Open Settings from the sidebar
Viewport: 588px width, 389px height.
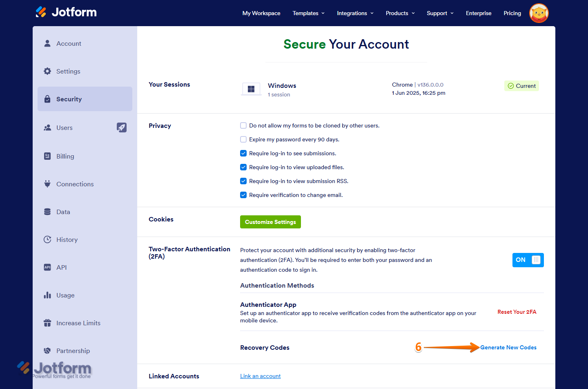[48, 71]
